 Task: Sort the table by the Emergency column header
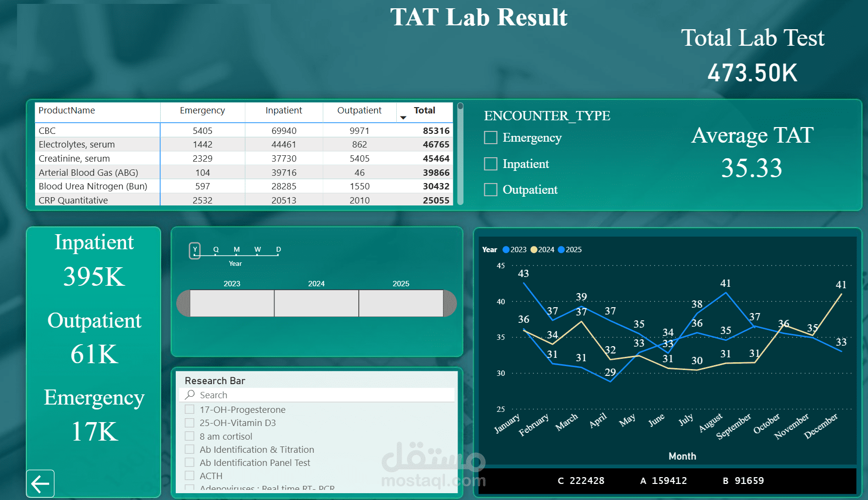coord(203,111)
